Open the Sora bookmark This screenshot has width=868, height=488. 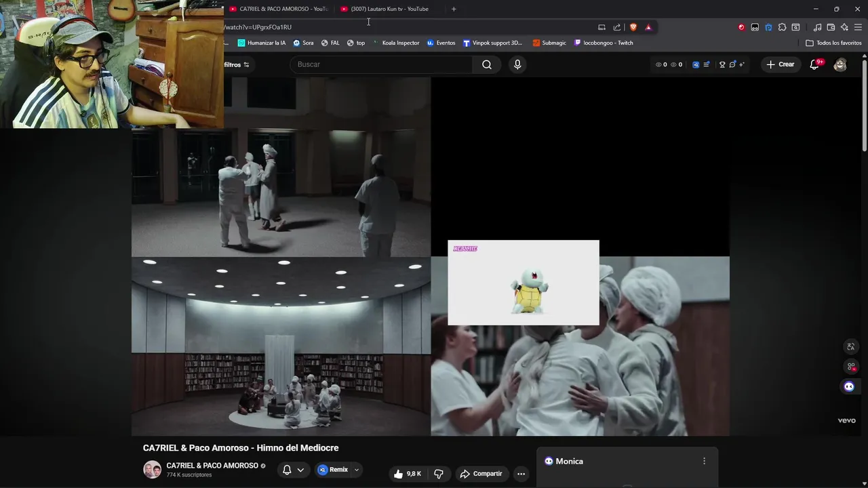(303, 43)
